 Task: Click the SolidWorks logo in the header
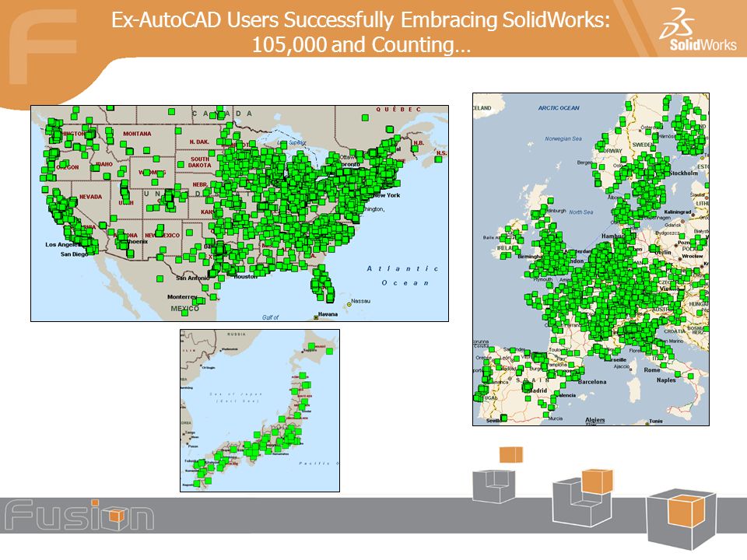[698, 30]
